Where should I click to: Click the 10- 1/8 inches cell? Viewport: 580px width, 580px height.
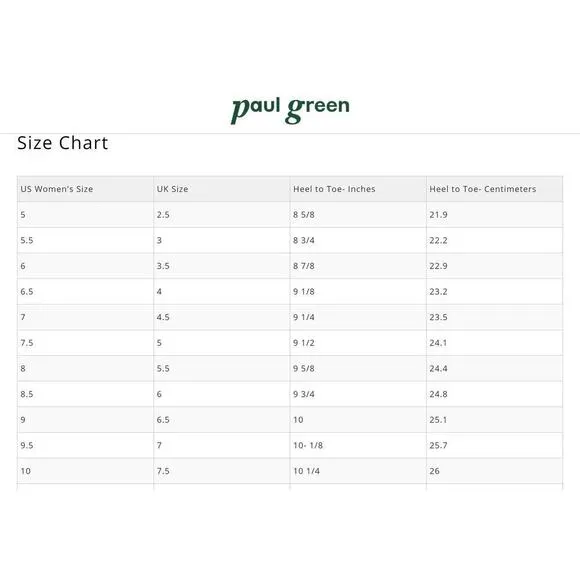(x=358, y=445)
